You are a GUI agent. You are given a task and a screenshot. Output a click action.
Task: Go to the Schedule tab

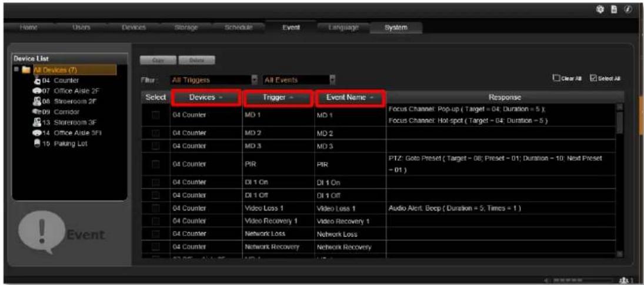(239, 27)
